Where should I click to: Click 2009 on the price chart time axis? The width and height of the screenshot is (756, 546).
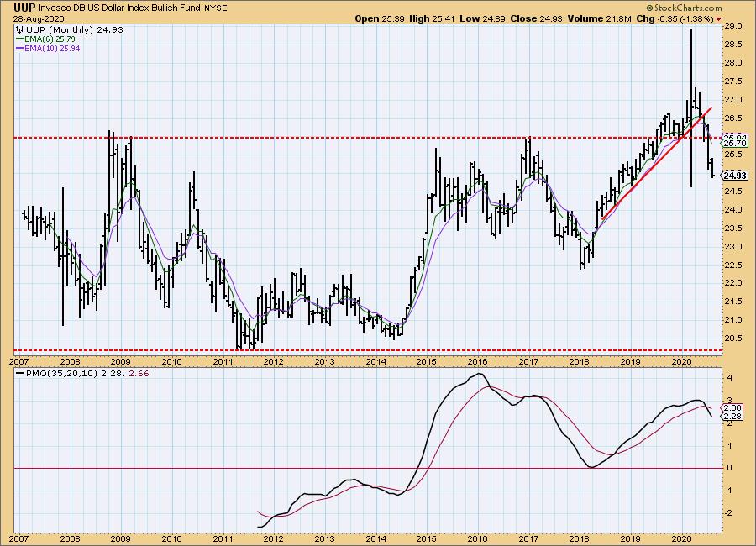120,362
